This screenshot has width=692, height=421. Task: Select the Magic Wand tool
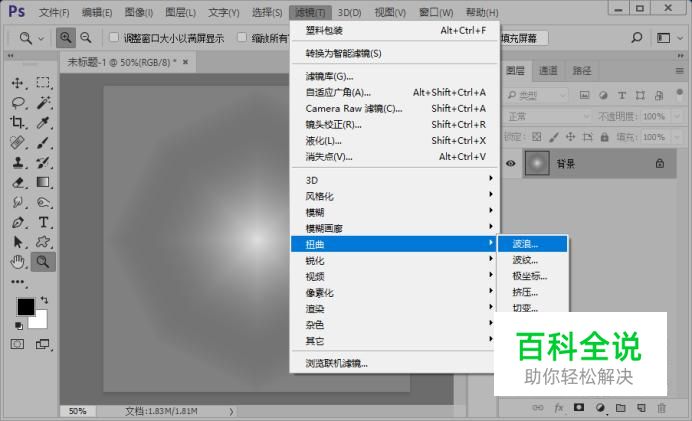tap(43, 103)
